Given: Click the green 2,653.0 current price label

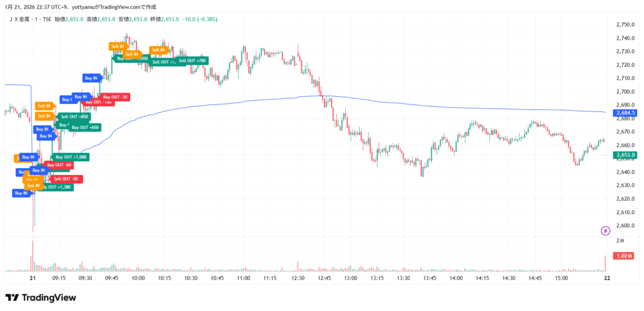Looking at the screenshot, I should 625,155.
